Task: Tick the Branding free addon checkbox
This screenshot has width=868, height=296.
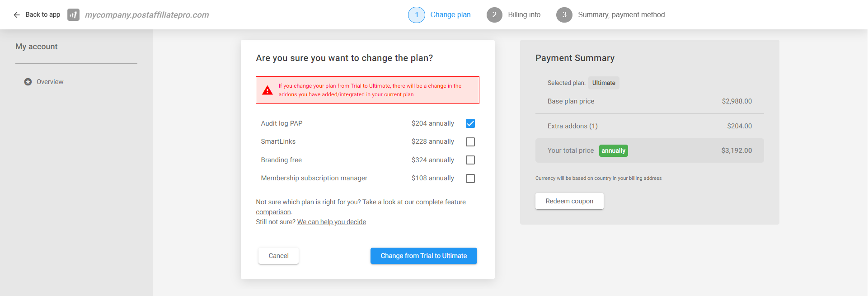Action: tap(470, 160)
